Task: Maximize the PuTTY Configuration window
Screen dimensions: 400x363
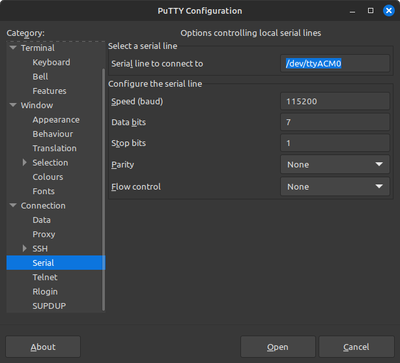Action: [x=370, y=11]
